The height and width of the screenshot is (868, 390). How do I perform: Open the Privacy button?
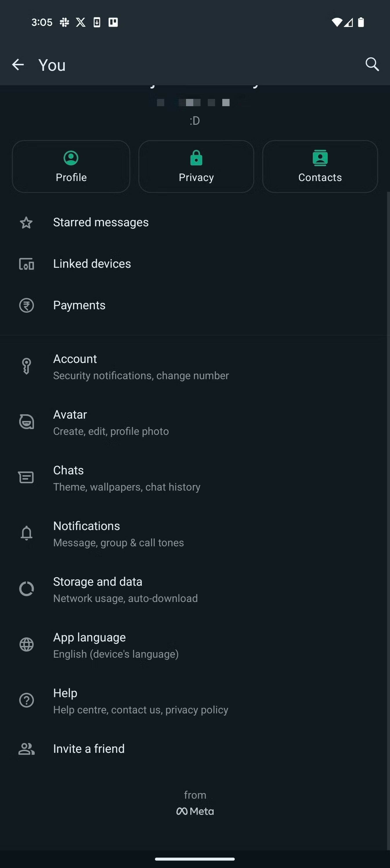coord(196,167)
